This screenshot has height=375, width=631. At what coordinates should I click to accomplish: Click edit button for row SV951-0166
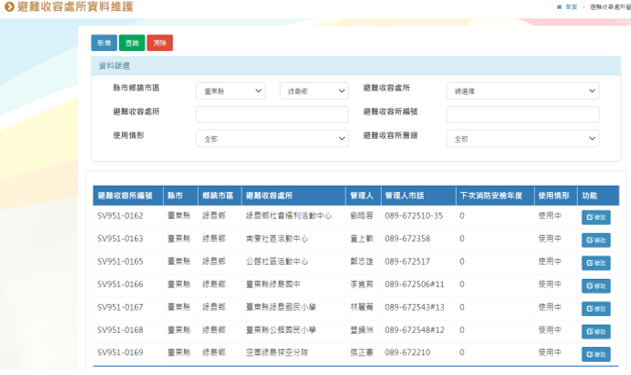click(x=596, y=286)
